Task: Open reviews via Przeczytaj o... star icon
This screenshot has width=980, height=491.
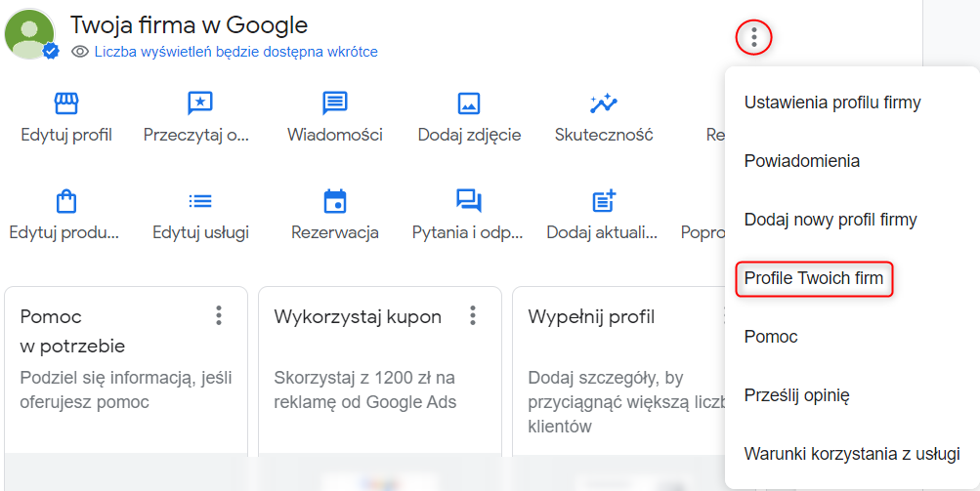Action: point(200,103)
